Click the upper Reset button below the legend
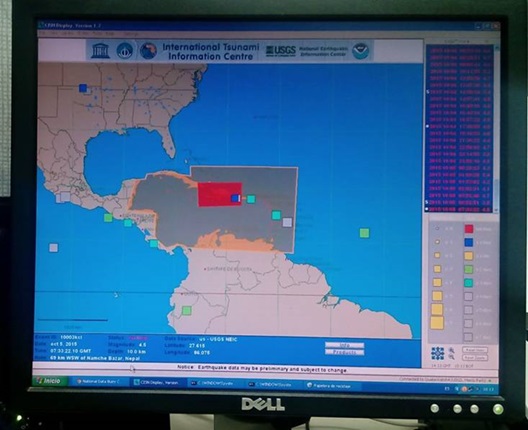This screenshot has width=528, height=430. click(475, 350)
